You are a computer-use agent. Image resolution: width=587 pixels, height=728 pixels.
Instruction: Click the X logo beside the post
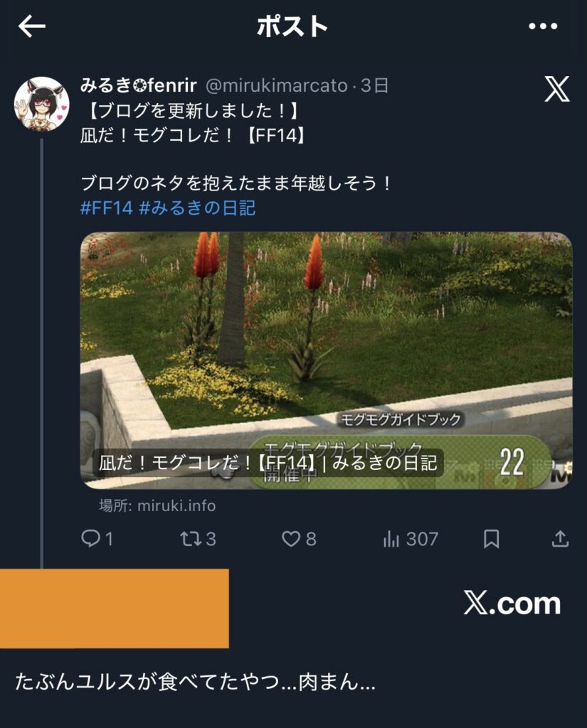click(x=557, y=88)
